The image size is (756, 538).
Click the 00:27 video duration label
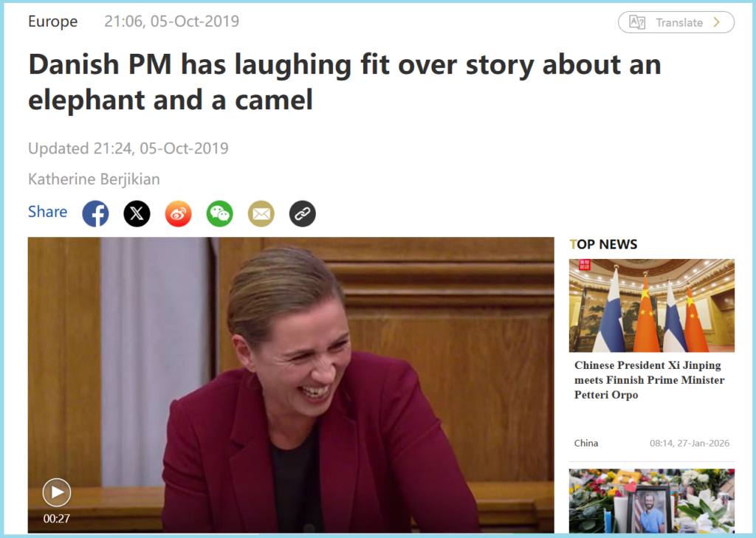57,518
